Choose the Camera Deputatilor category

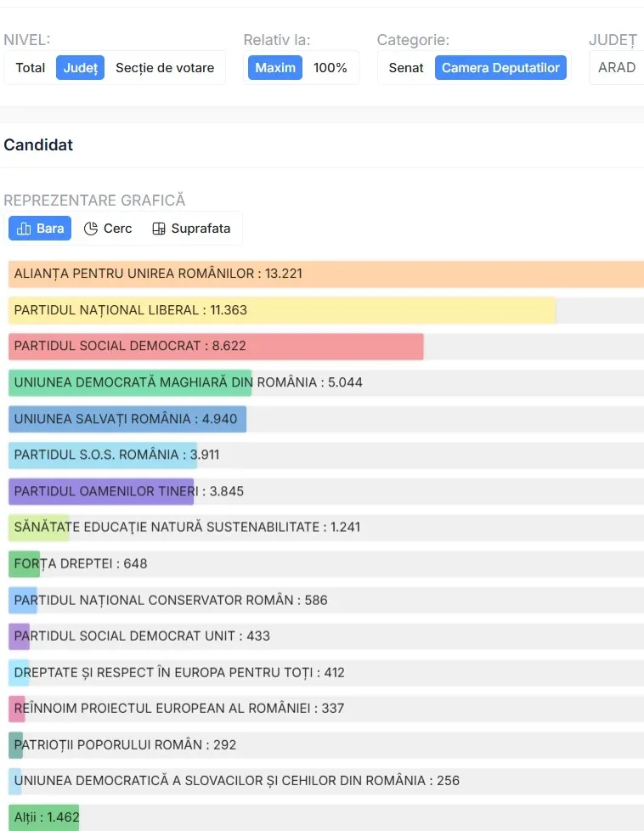[x=500, y=68]
